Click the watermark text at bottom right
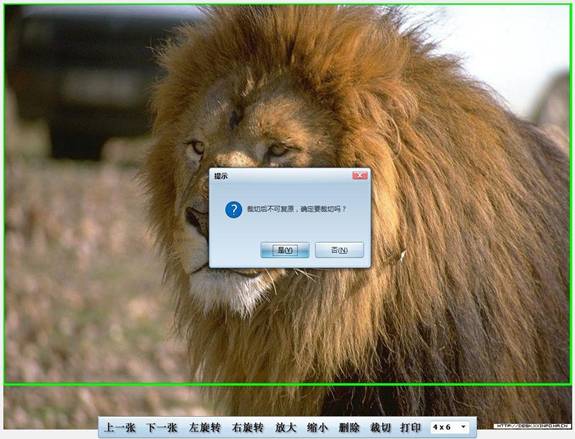 click(x=532, y=426)
